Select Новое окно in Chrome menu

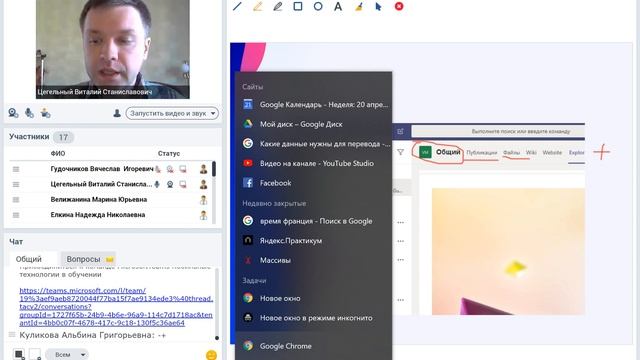pos(314,298)
